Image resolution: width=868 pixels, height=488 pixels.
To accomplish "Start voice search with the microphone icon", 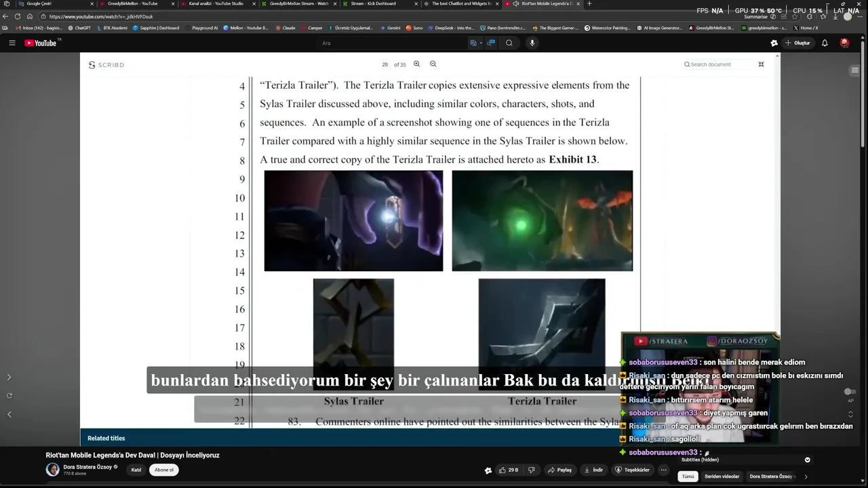I will 532,43.
